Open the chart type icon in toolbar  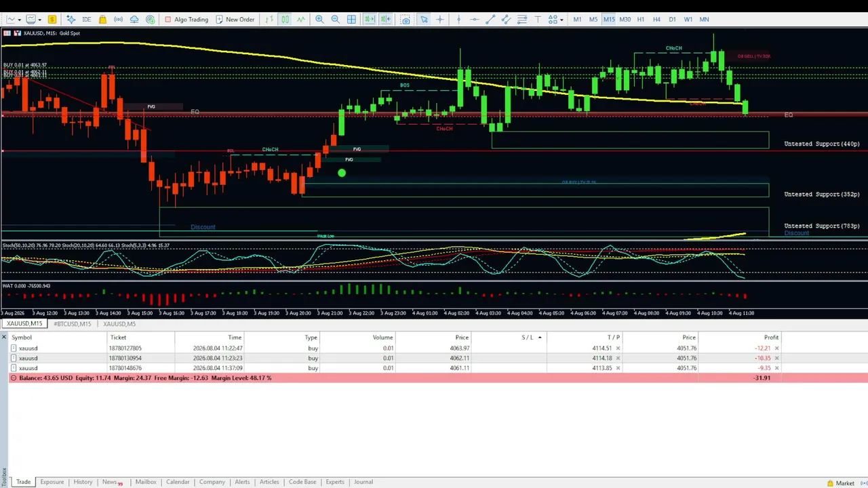[x=11, y=19]
